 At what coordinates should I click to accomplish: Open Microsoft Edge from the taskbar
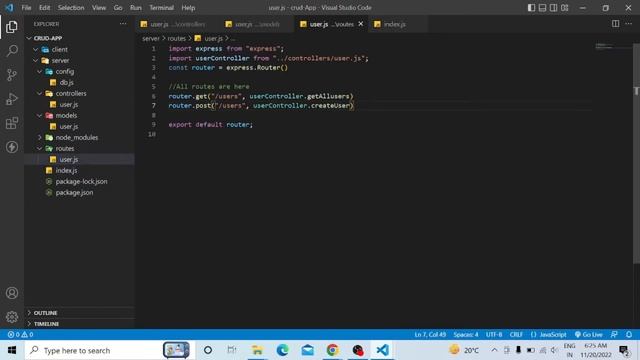tap(282, 350)
